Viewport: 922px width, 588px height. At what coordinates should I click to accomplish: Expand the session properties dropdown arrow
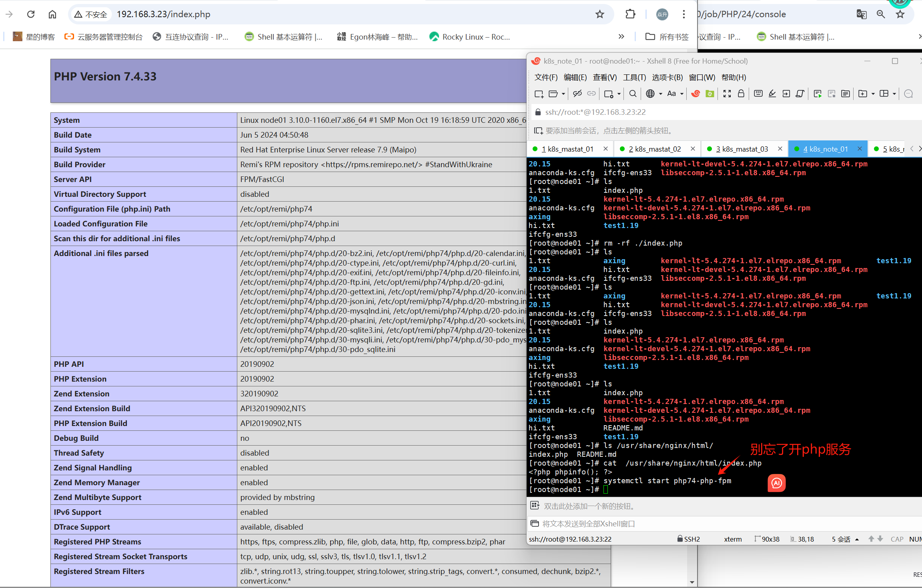click(619, 94)
